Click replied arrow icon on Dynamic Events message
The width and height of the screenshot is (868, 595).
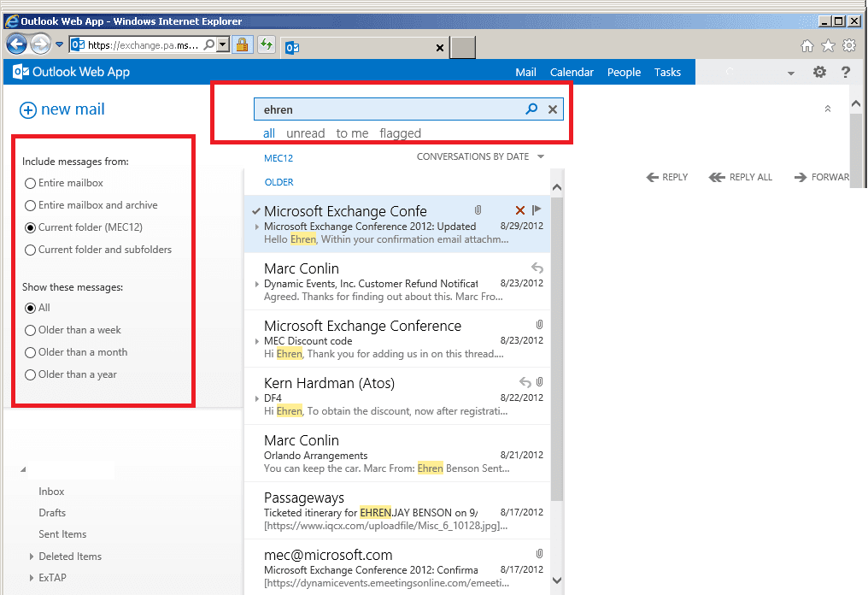pyautogui.click(x=537, y=268)
